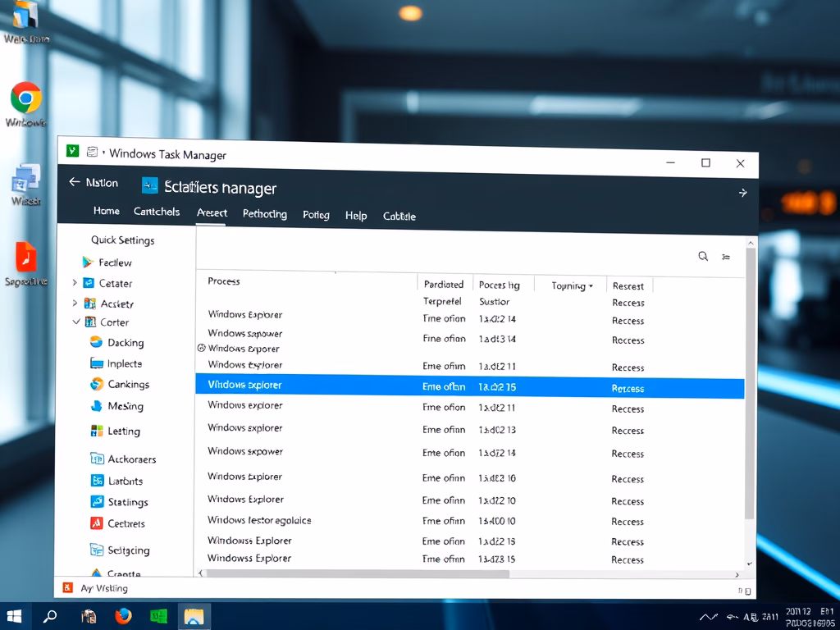Click the red Cectrets icon

click(97, 523)
